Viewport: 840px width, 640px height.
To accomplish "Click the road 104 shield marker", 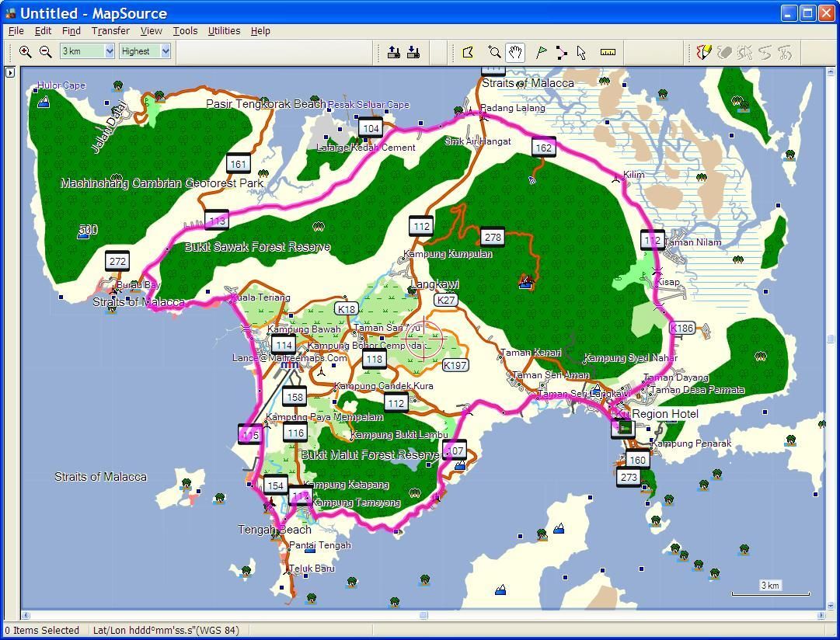I will tap(371, 128).
